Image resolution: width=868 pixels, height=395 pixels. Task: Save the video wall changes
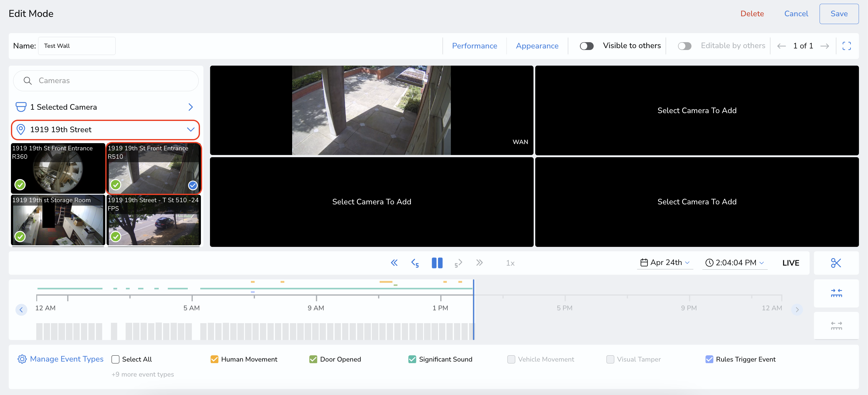coord(839,14)
